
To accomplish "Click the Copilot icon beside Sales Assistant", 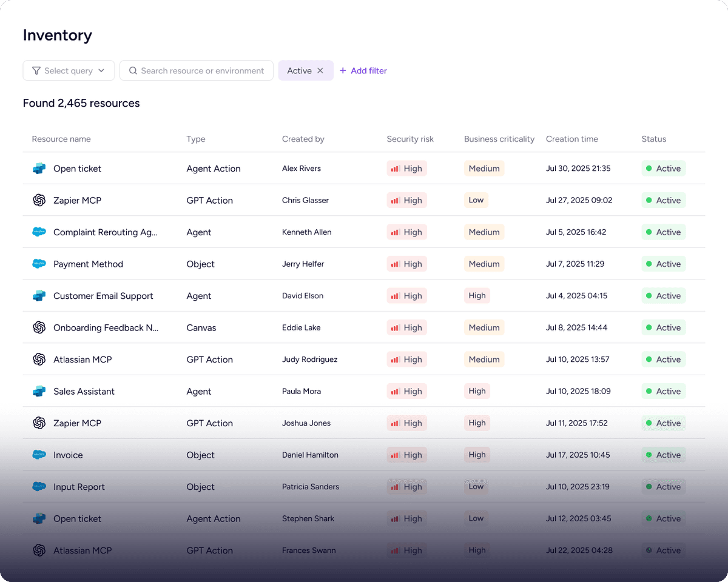I will click(39, 391).
